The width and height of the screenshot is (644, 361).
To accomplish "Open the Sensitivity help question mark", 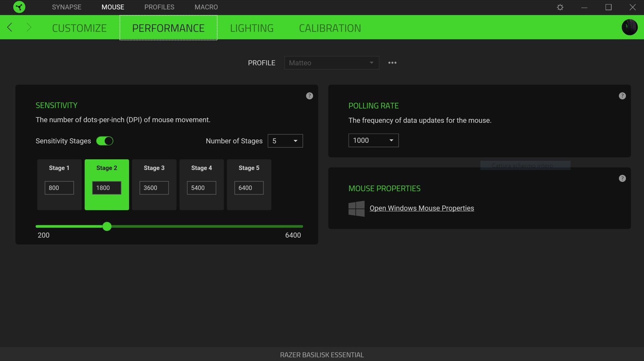I will tap(309, 96).
